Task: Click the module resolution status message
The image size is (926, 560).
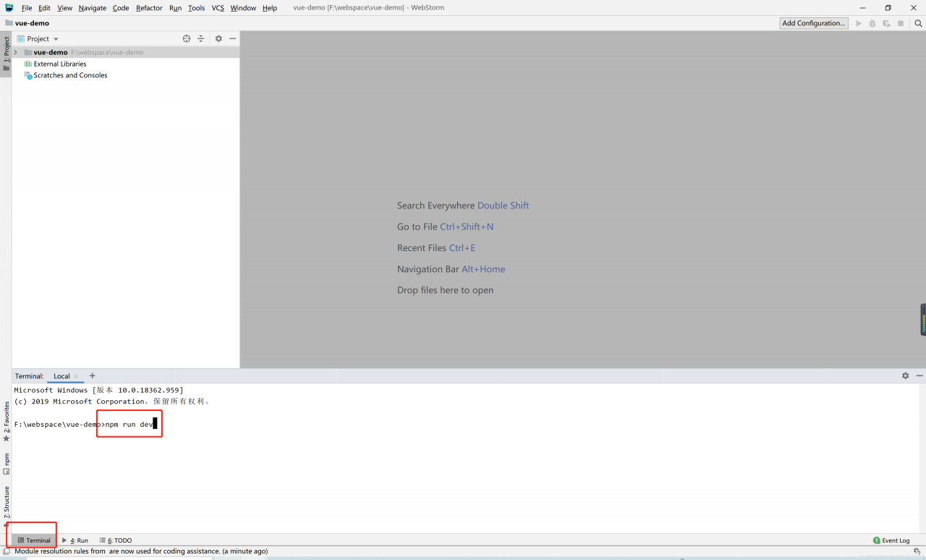Action: coord(141,551)
